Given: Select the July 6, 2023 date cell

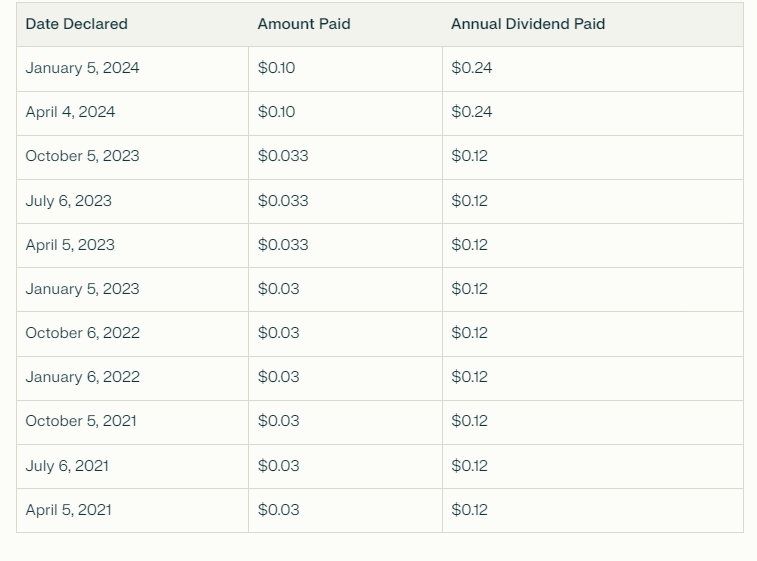Looking at the screenshot, I should coord(69,201).
